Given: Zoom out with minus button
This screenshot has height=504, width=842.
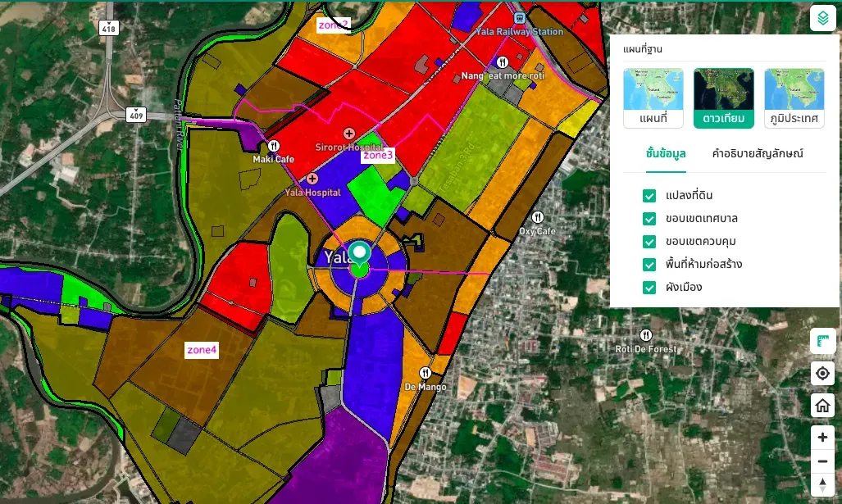Looking at the screenshot, I should pos(822,461).
